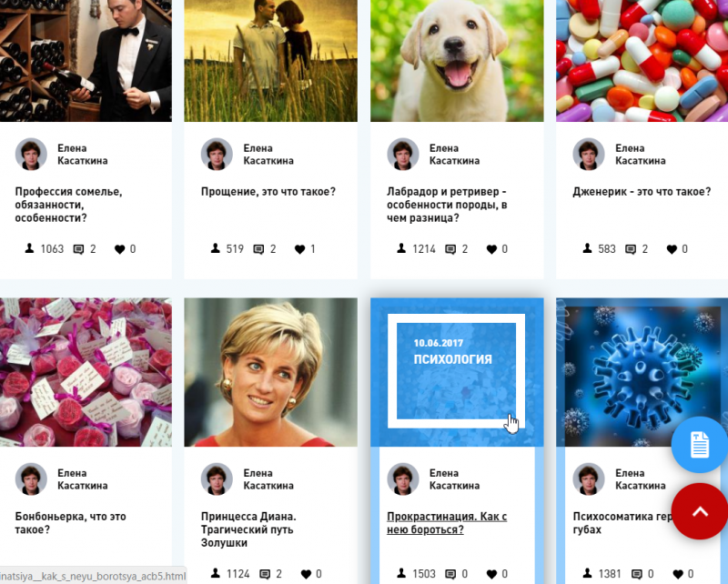Open article Прощение, это что такое?

click(x=268, y=192)
